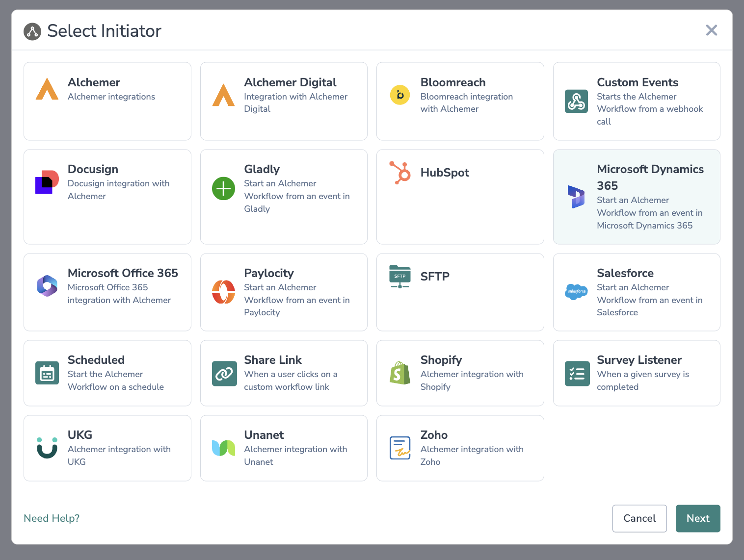Select the HubSpot sprocket icon
This screenshot has height=560, width=744.
click(x=400, y=173)
